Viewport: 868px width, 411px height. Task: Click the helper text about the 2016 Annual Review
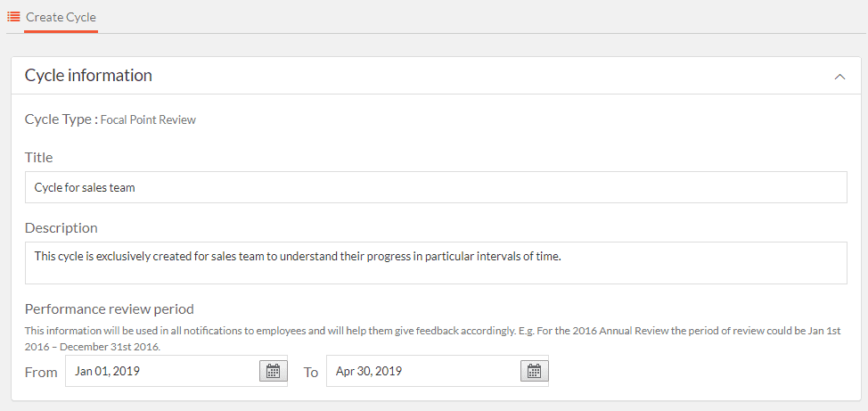(x=433, y=339)
